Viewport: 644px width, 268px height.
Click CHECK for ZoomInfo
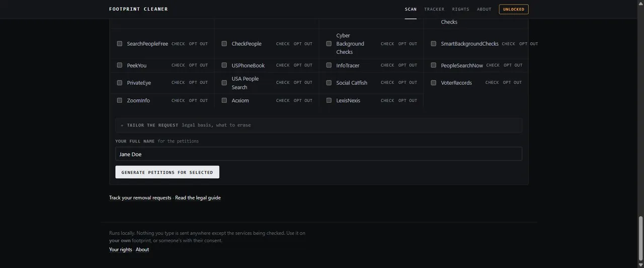point(178,100)
